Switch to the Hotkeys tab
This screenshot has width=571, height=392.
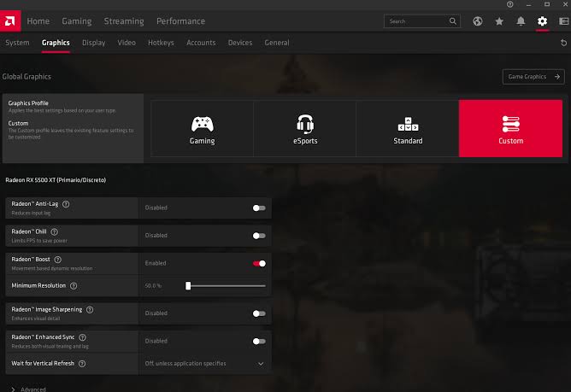pyautogui.click(x=161, y=43)
